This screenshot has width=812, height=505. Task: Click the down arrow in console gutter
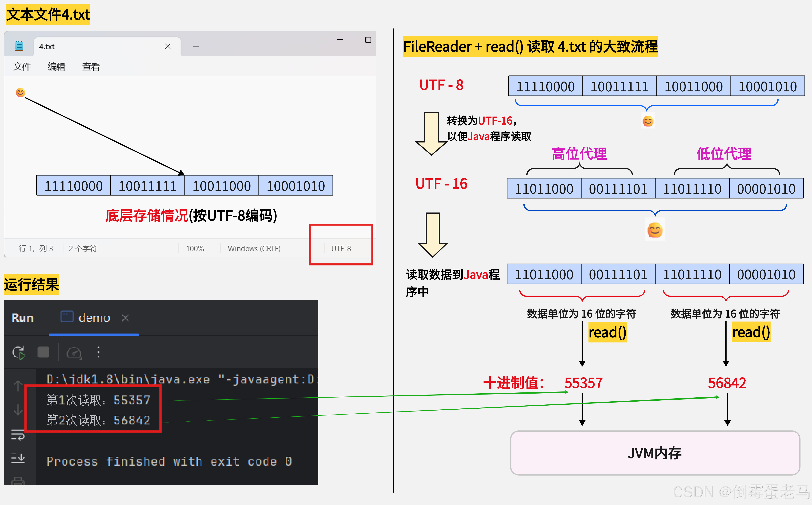coord(18,409)
